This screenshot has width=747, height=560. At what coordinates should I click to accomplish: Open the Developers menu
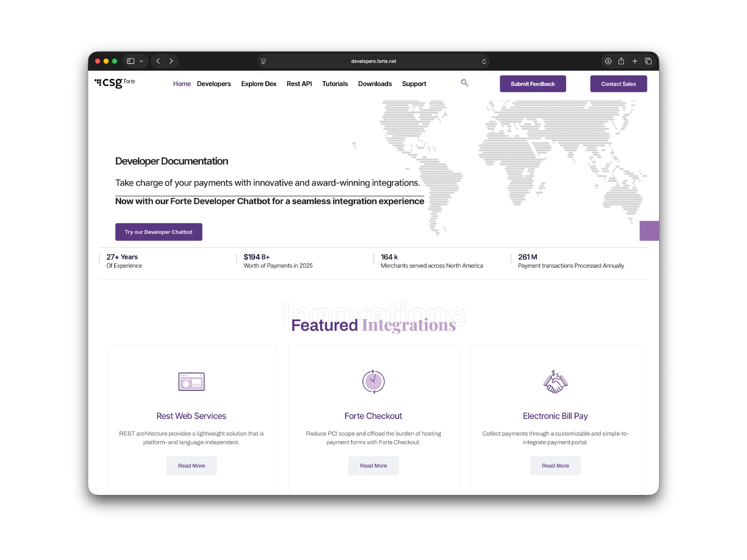point(214,84)
